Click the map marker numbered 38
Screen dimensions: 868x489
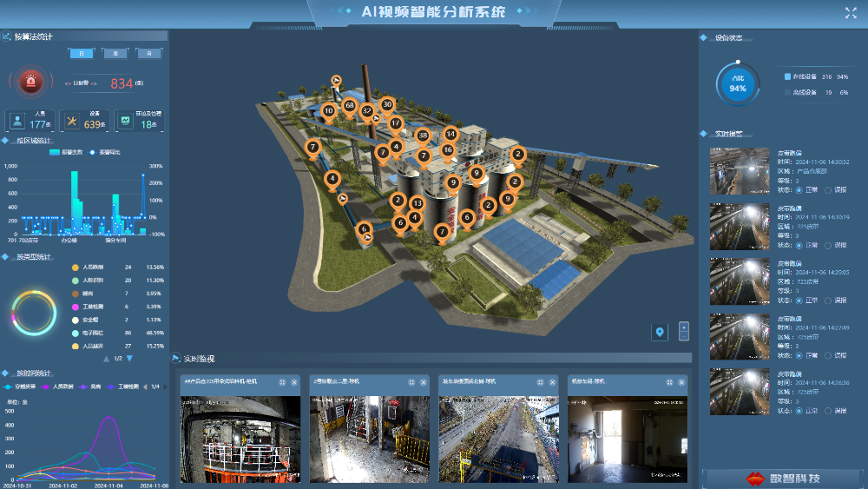(x=423, y=135)
